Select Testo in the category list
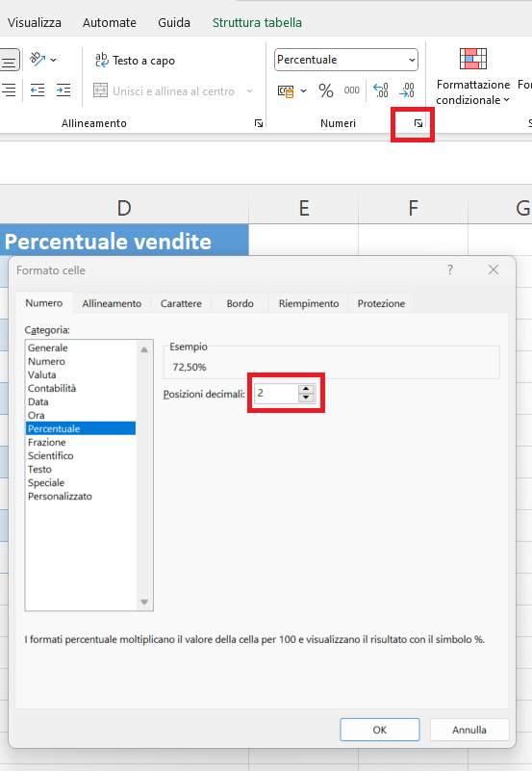The image size is (532, 771). (81, 470)
